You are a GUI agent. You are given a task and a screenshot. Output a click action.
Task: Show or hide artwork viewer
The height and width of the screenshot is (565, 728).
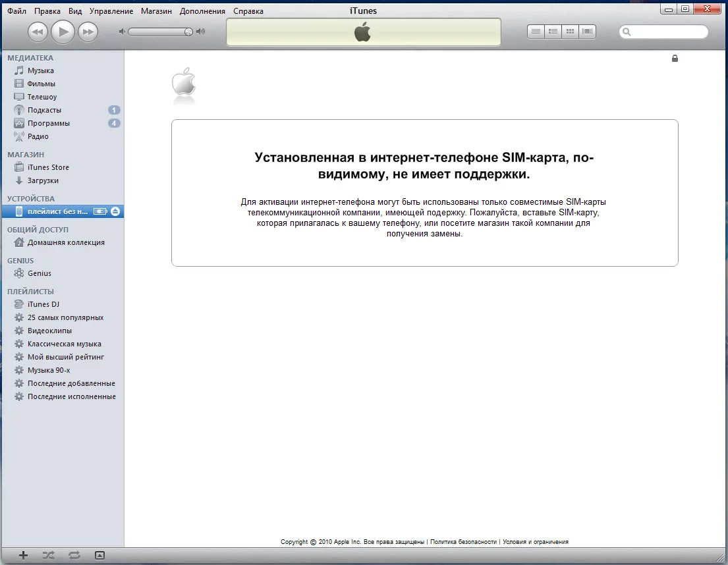100,555
